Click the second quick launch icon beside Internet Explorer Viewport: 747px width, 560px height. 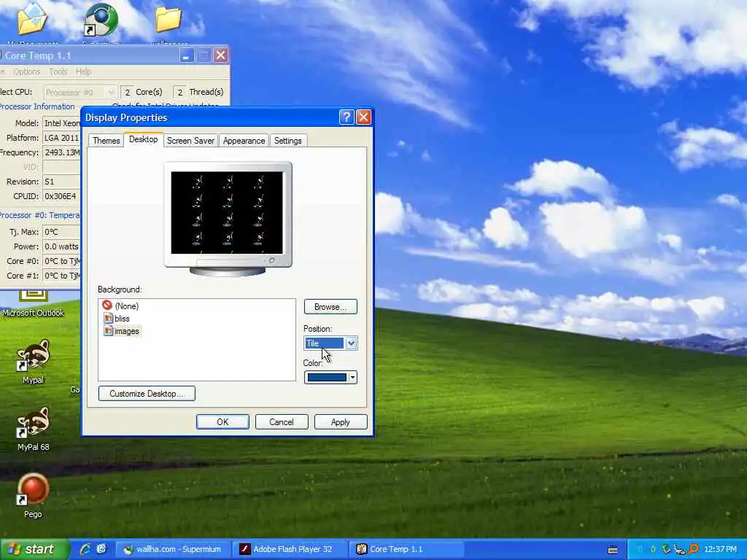102,549
